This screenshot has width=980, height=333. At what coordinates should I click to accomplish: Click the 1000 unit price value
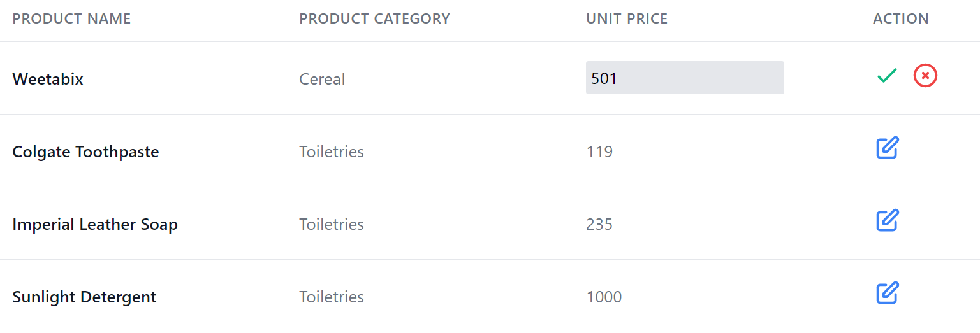tap(604, 297)
